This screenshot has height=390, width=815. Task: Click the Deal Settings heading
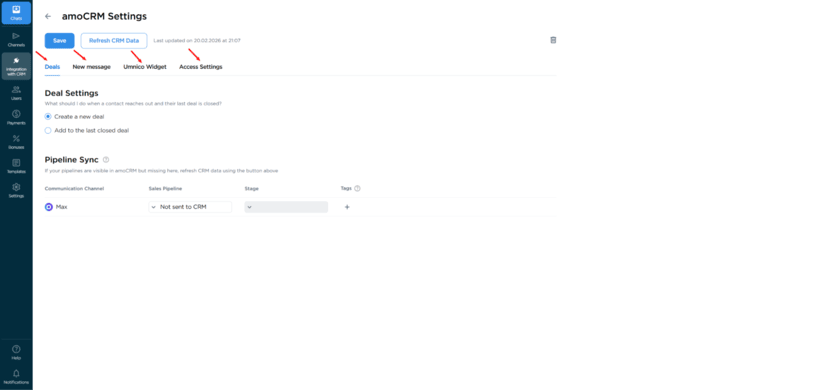click(71, 94)
